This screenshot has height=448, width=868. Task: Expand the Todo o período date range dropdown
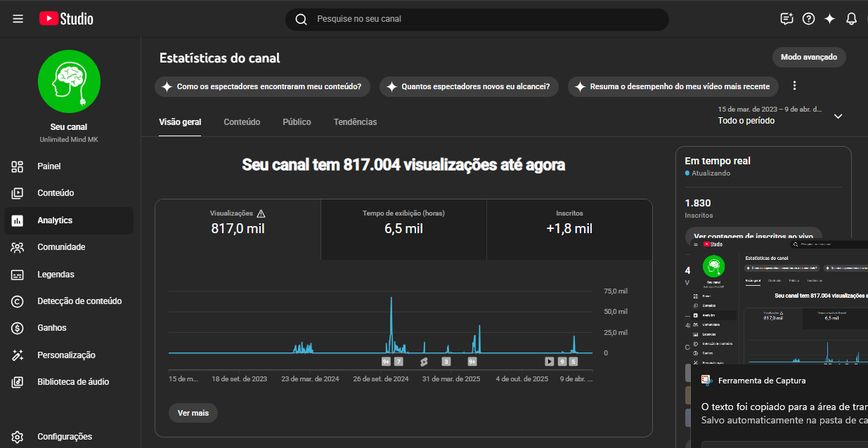780,116
